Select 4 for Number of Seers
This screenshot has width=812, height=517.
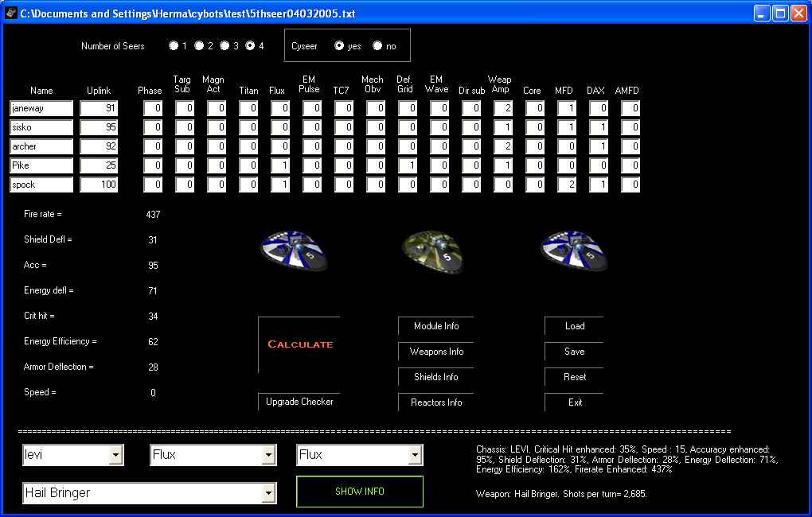click(251, 46)
